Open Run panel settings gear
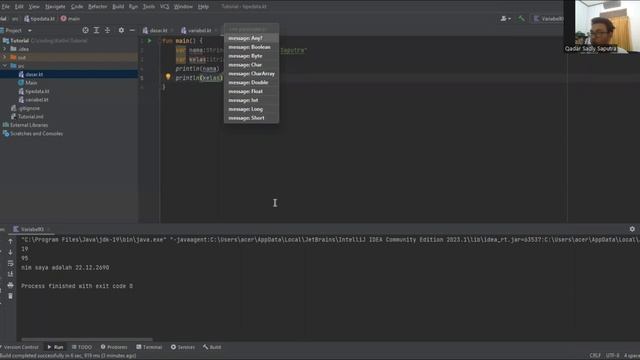The height and width of the screenshot is (360, 640). coord(632,229)
